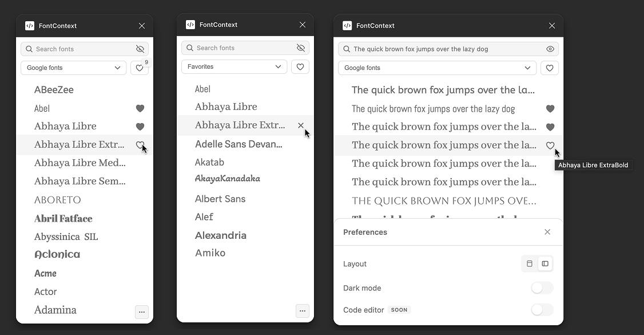Click the heart icon next to Abhaya Libre ExtraBold
The image size is (644, 335).
point(140,145)
